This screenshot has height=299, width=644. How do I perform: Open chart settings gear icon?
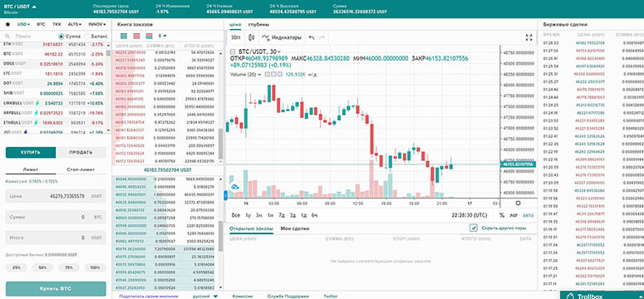[518, 203]
